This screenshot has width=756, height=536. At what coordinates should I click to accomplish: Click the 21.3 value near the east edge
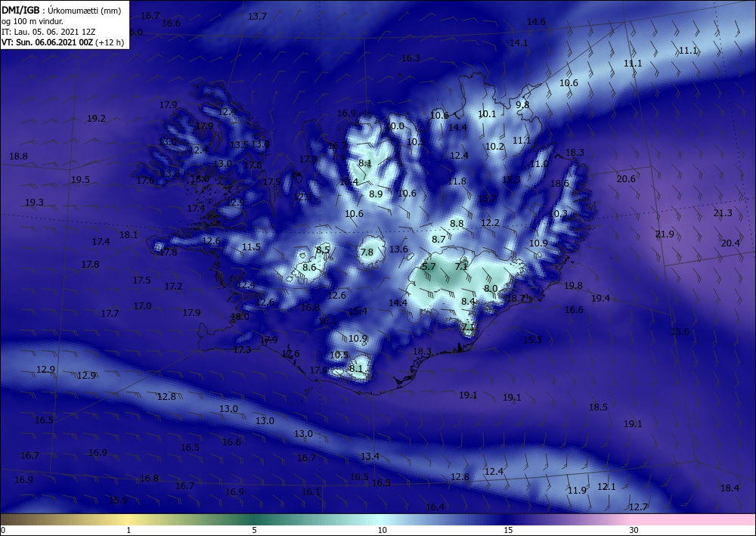723,213
